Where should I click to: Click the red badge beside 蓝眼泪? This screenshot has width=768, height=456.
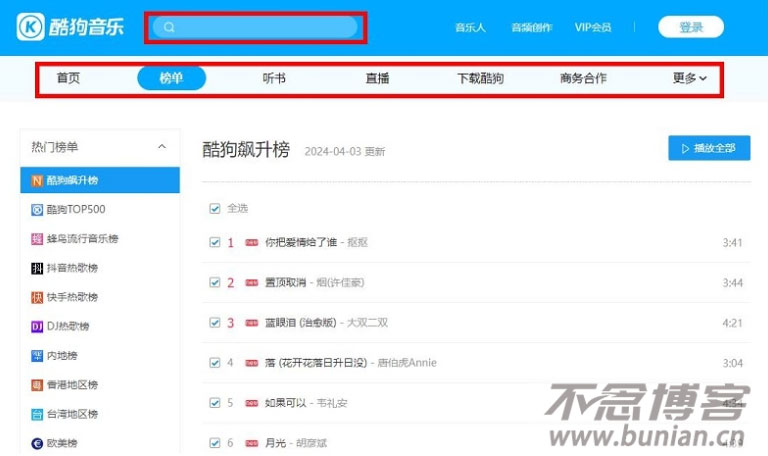click(252, 323)
